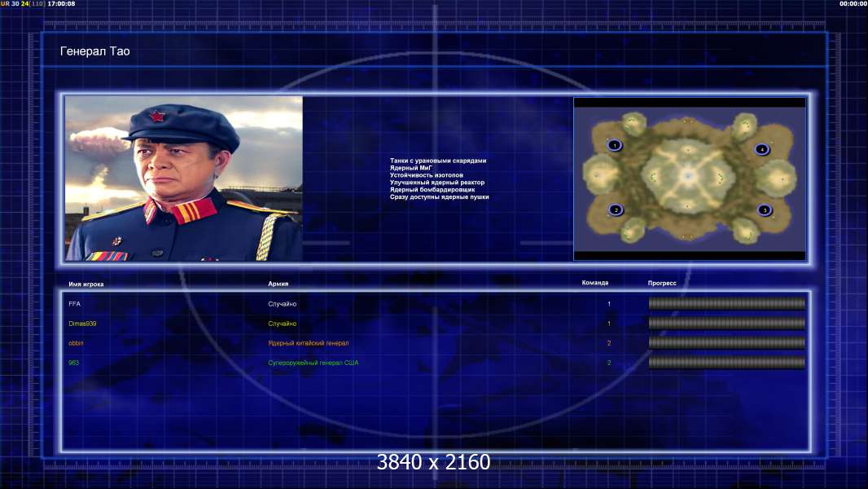The width and height of the screenshot is (868, 489).
Task: Click the 'Устойчивость изотопов' text line
Action: pos(426,175)
